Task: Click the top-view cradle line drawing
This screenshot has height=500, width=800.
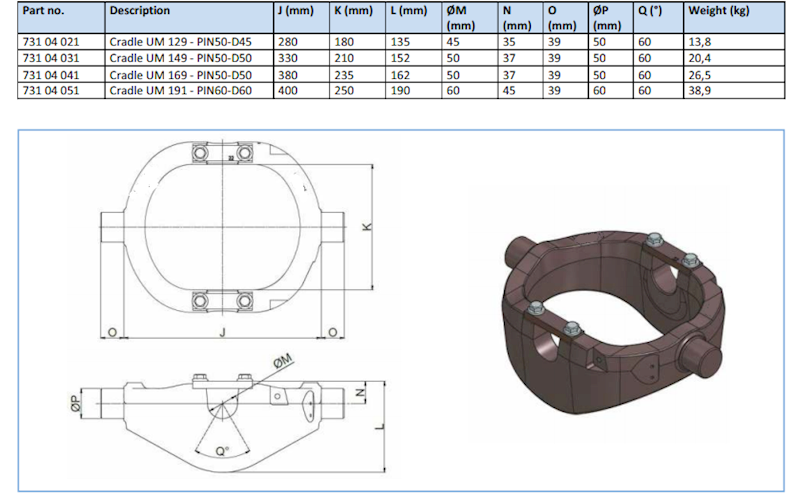Action: click(222, 227)
